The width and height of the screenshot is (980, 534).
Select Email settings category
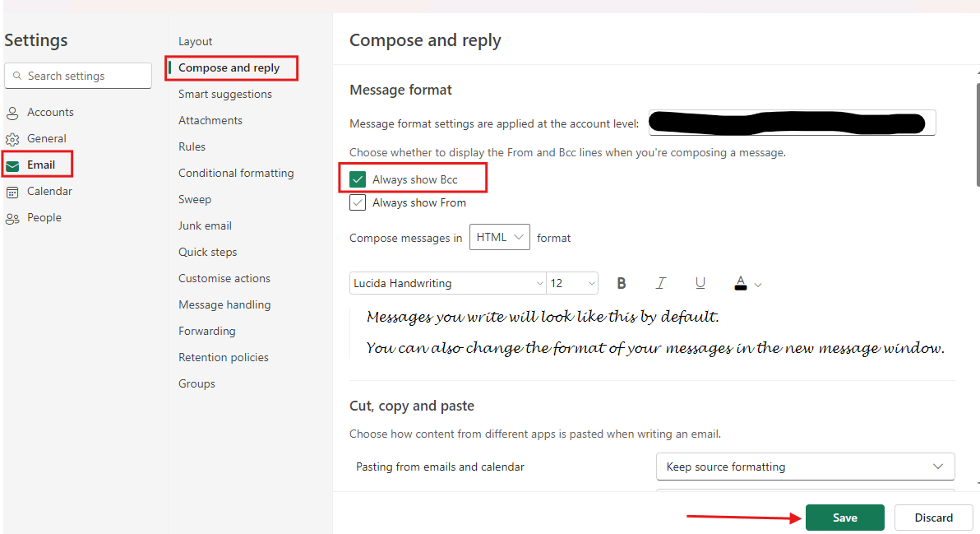[x=40, y=165]
